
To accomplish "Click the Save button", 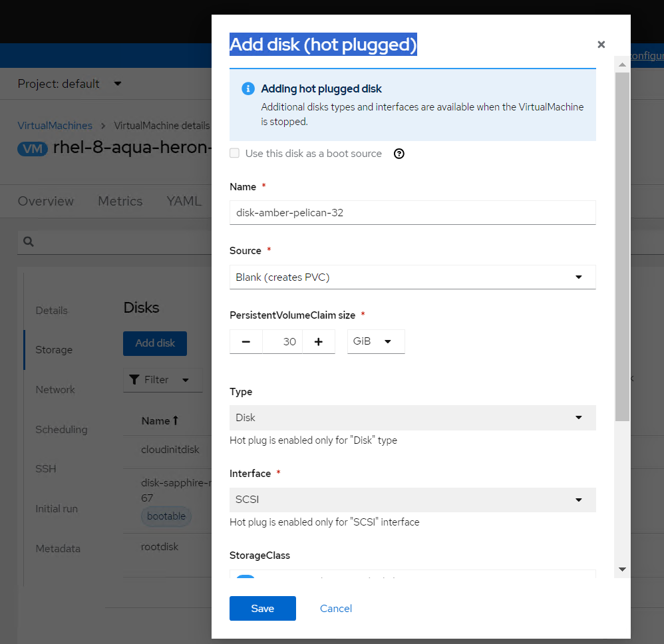I will pos(262,608).
